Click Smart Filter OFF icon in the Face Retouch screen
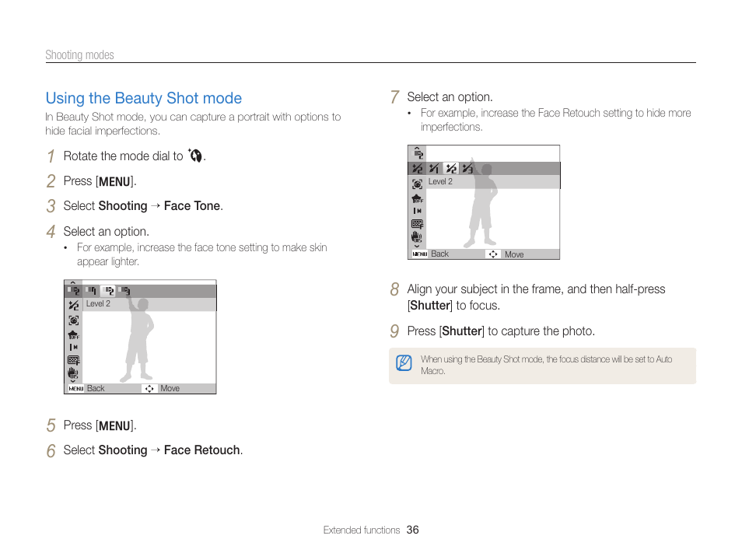742x560 pixels. 417,199
